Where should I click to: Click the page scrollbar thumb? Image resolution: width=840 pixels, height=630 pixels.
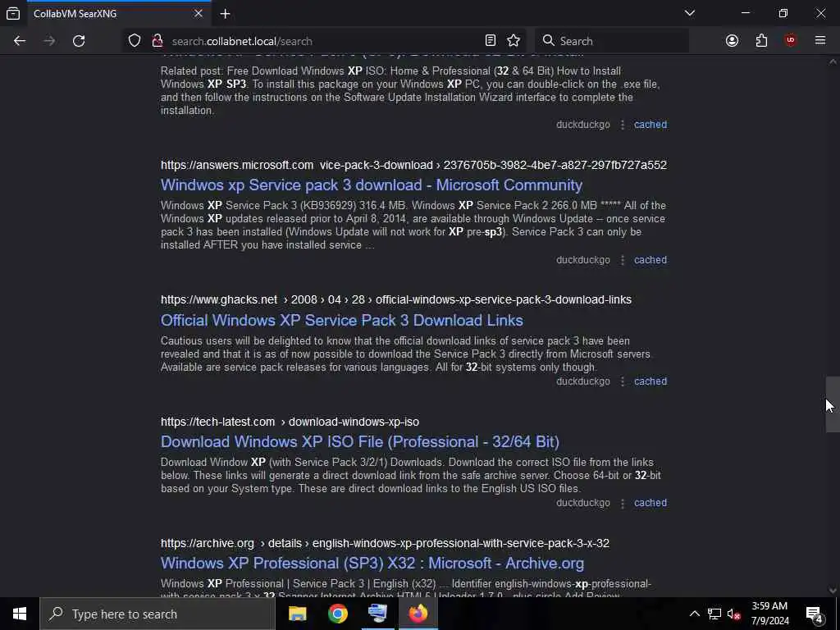[833, 404]
